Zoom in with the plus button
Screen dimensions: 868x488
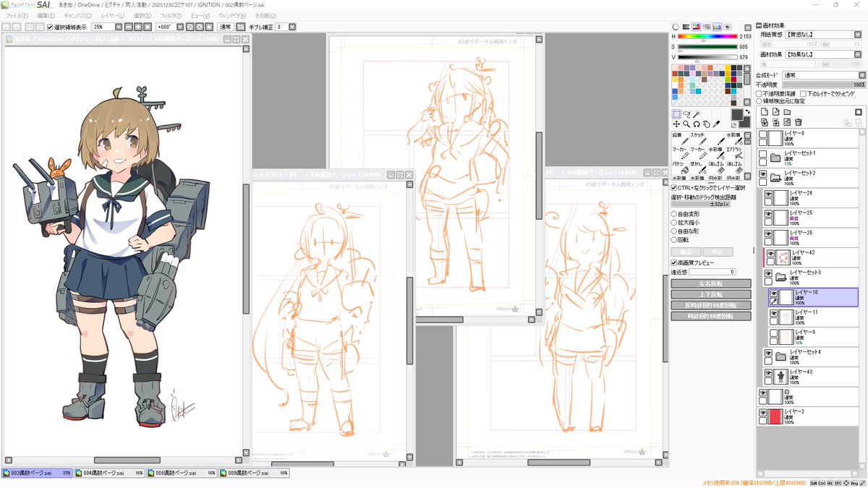click(138, 27)
